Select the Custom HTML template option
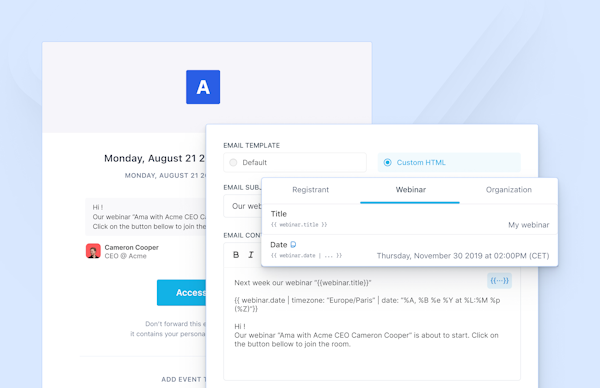 coord(449,163)
